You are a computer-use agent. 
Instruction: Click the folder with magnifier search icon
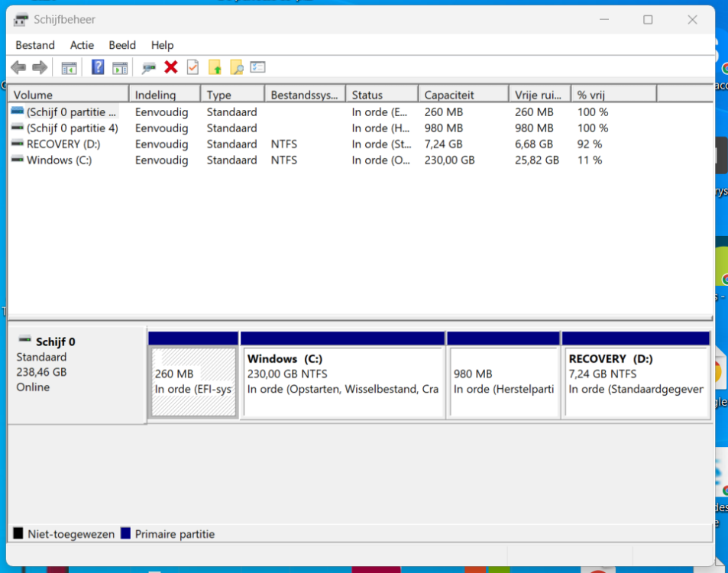coord(237,68)
